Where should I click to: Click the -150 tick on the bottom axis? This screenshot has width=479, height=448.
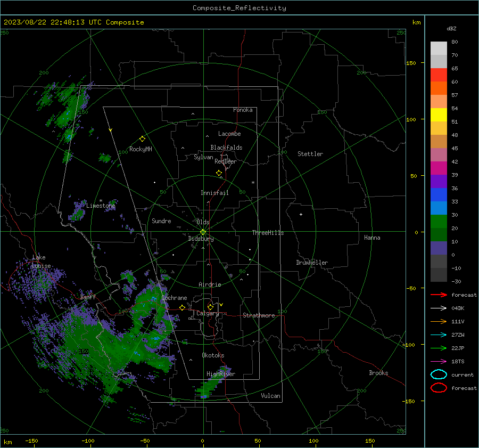31,441
